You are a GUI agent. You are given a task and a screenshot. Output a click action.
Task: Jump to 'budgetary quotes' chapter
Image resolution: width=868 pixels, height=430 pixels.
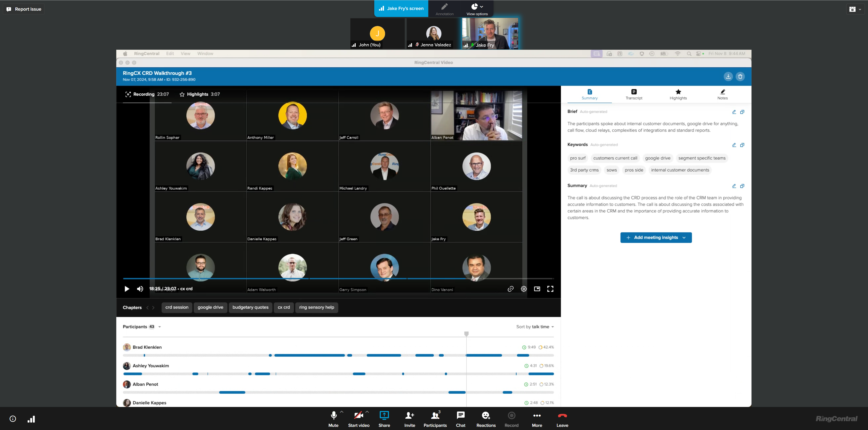[250, 307]
